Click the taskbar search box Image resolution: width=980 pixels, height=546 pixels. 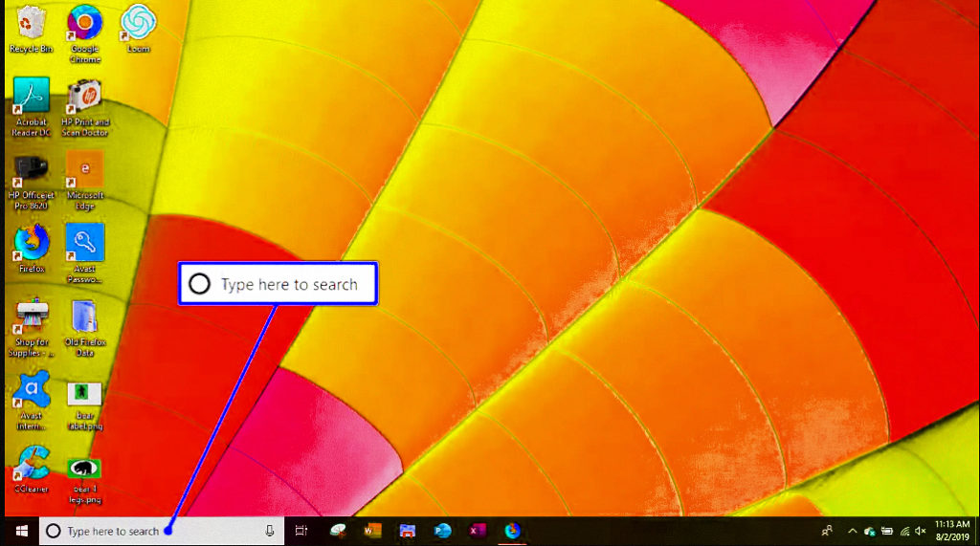pyautogui.click(x=161, y=531)
